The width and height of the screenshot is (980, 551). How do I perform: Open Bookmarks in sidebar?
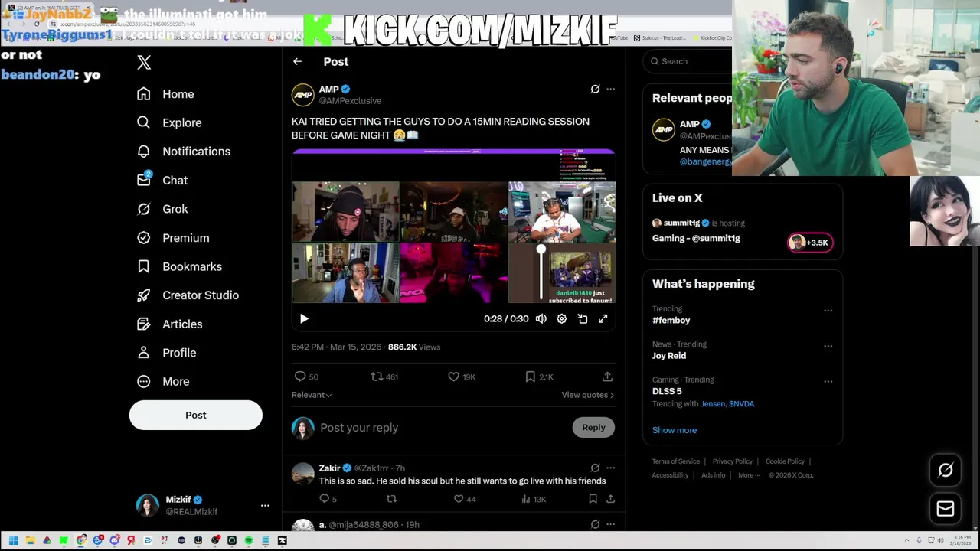coord(178,266)
